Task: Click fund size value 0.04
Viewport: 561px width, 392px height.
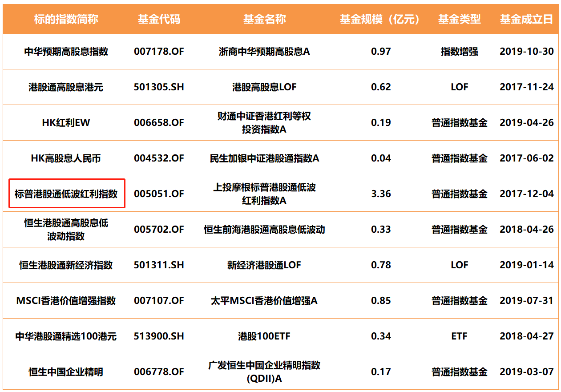Action: [381, 158]
